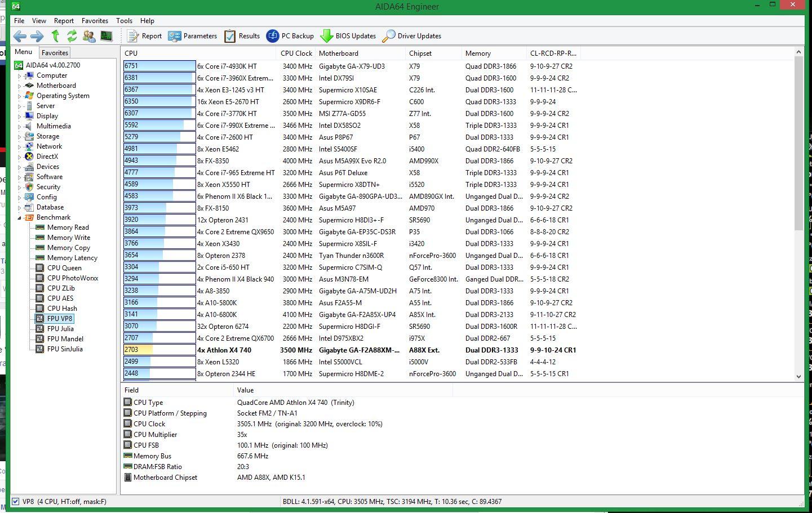Select the Database tree item
This screenshot has height=513, width=812.
pos(50,207)
